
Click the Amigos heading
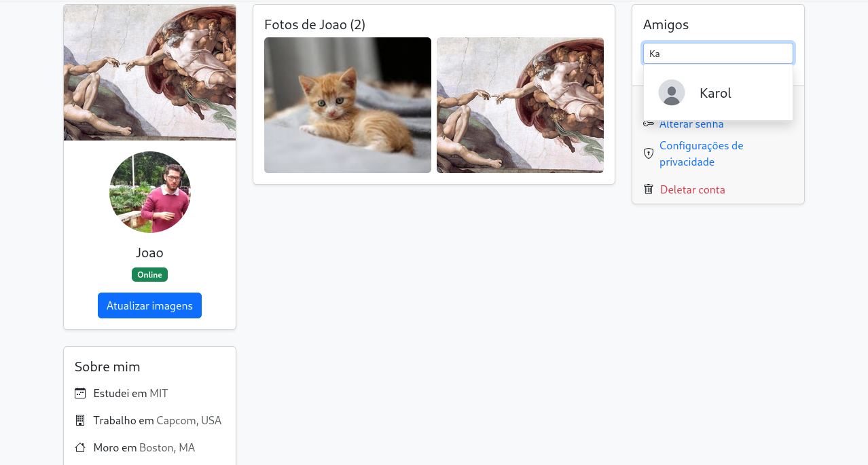coord(666,24)
